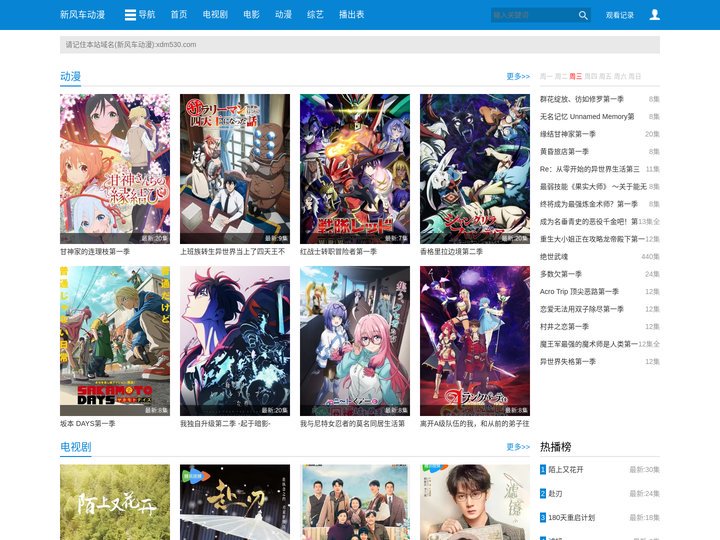Screen dimensions: 720x540
Task: Open 甘神家的连理枝 poster thumbnail
Action: pos(115,169)
